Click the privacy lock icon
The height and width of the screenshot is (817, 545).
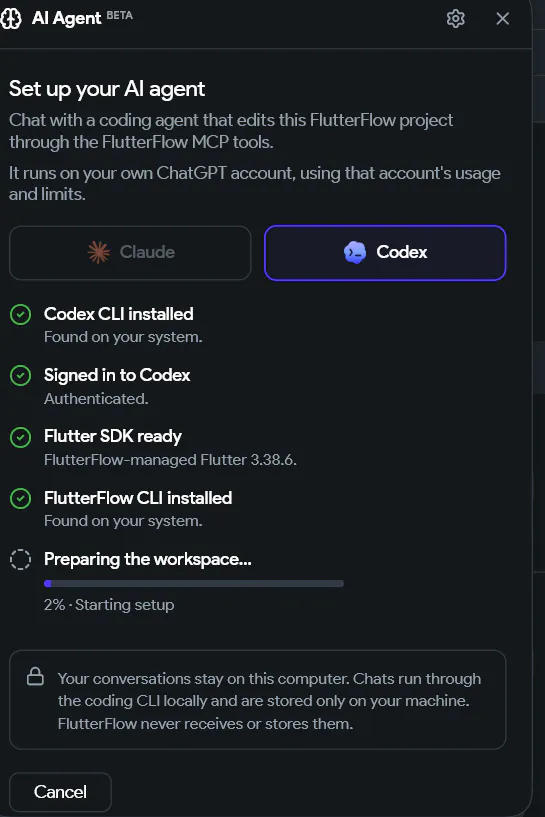click(35, 676)
